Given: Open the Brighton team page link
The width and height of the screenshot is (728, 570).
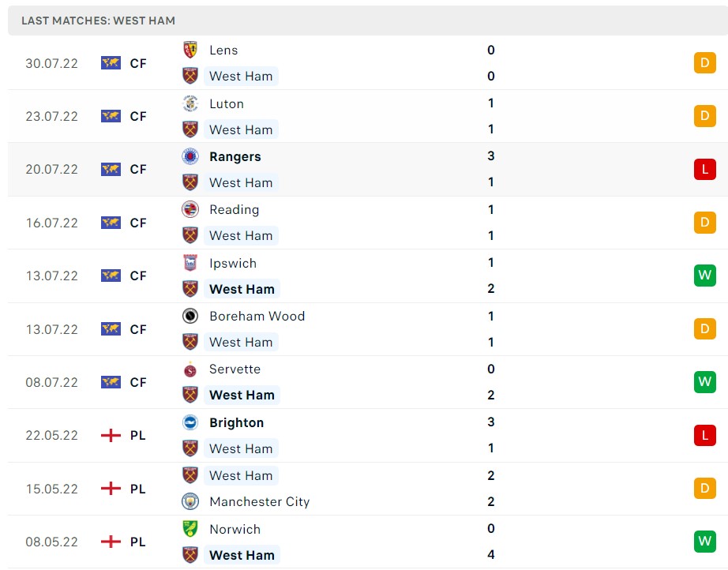Looking at the screenshot, I should point(236,422).
